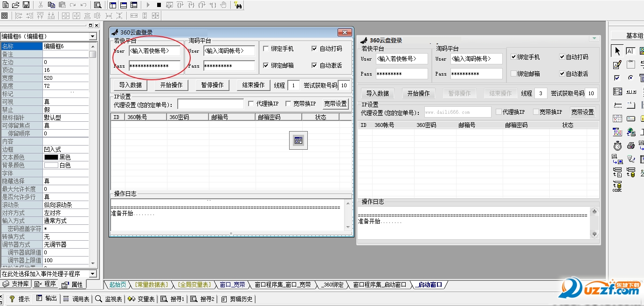Image resolution: width=644 pixels, height=306 pixels.
Task: Click 暂停操作 button in design form
Action: coord(212,85)
